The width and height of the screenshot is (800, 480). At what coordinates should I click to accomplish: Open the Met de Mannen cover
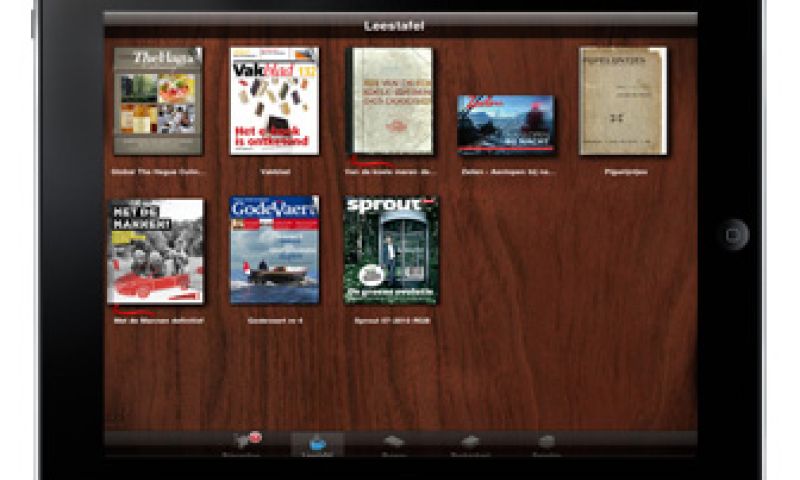click(156, 251)
